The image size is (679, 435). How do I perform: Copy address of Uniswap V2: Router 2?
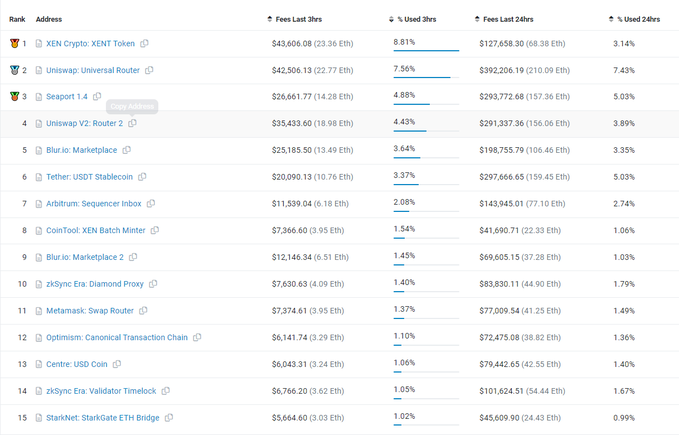click(x=132, y=123)
